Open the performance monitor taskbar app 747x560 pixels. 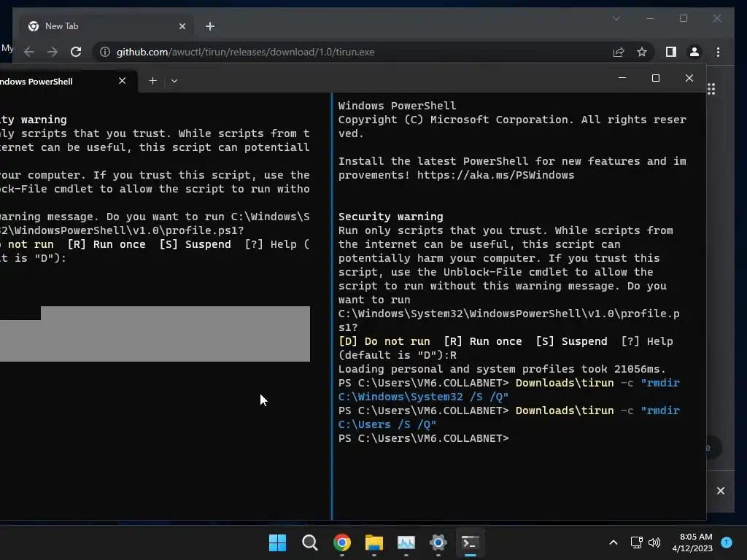(x=406, y=542)
